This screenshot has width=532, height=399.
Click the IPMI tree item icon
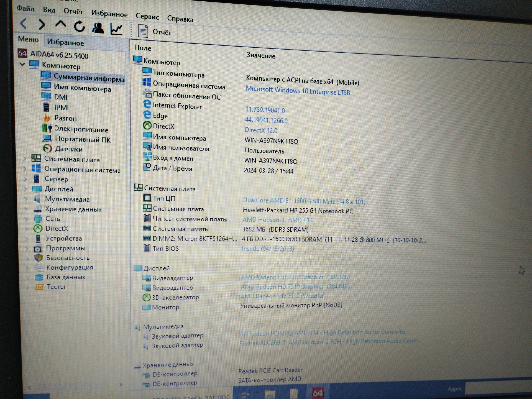click(x=46, y=107)
